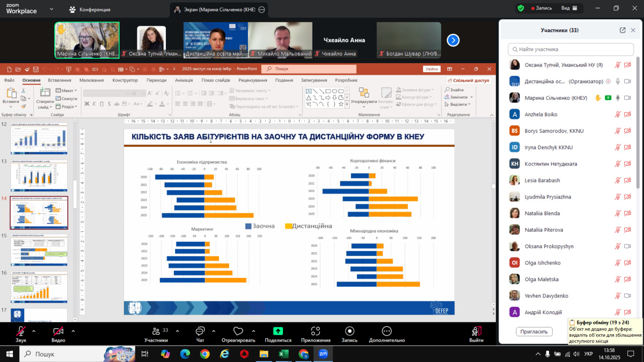Unmute the microphone (Звук) button
The height and width of the screenshot is (362, 644).
point(21,331)
